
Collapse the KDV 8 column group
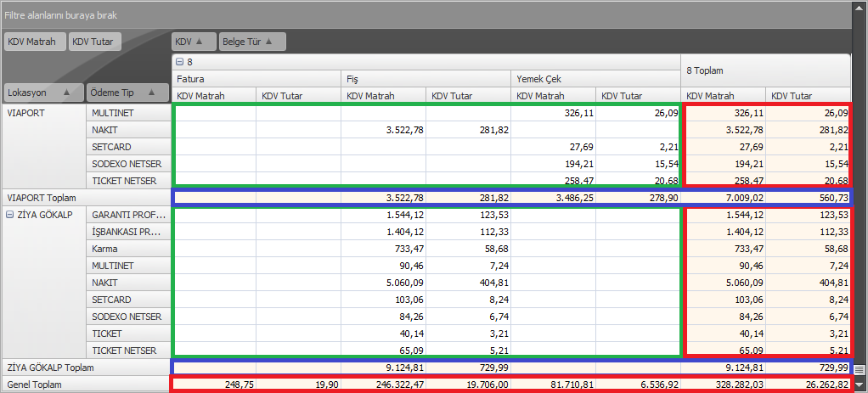pyautogui.click(x=179, y=62)
